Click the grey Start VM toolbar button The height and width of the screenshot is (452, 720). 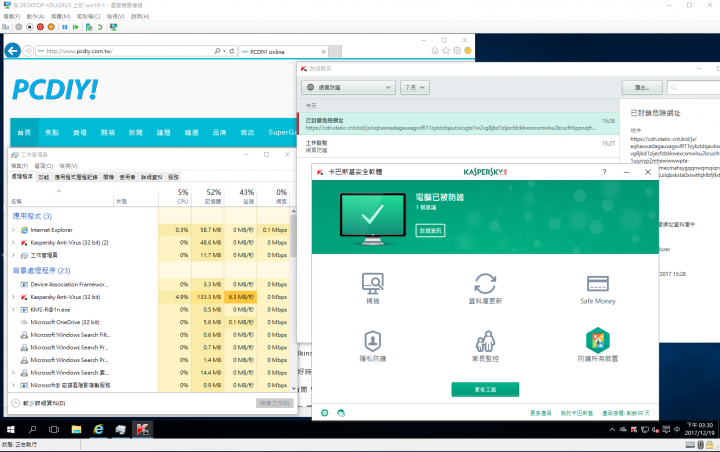tap(18, 27)
